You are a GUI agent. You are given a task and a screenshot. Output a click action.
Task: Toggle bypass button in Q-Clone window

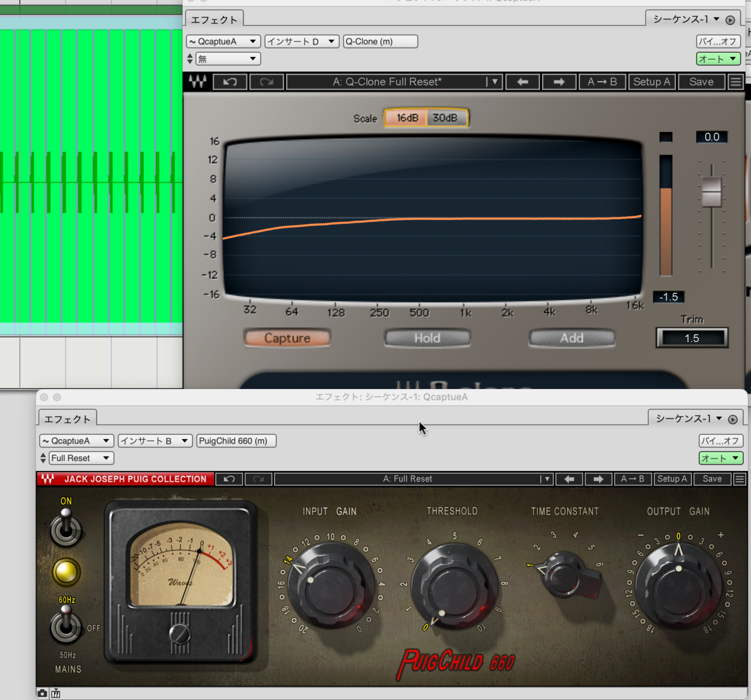tap(718, 41)
